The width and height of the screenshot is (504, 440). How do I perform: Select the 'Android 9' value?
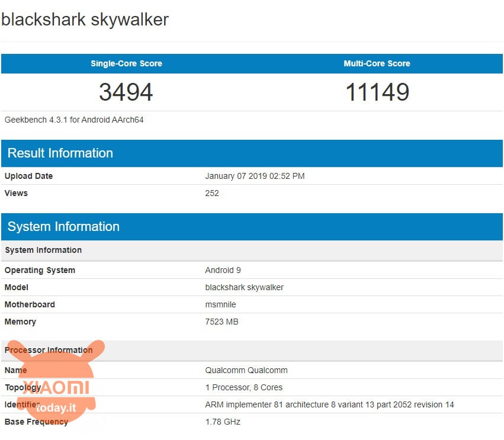point(223,270)
